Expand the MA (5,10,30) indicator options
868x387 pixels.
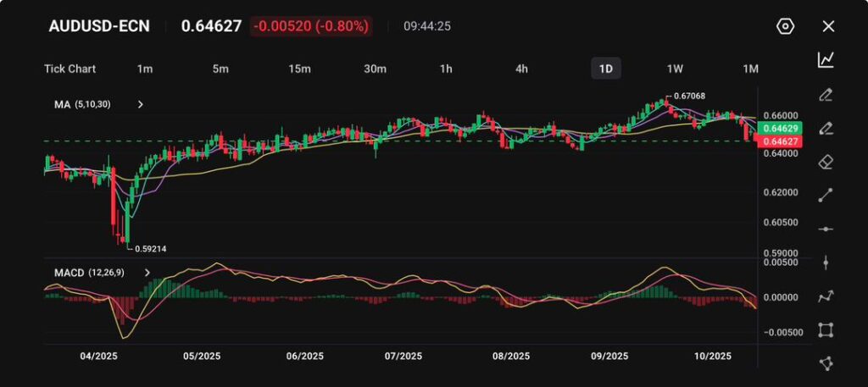141,104
